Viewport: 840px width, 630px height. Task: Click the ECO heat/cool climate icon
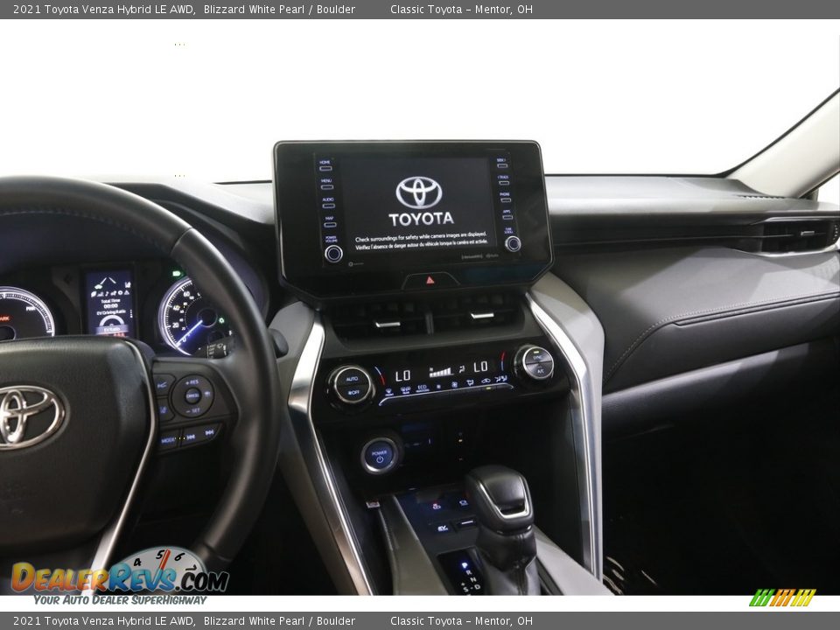(x=422, y=388)
